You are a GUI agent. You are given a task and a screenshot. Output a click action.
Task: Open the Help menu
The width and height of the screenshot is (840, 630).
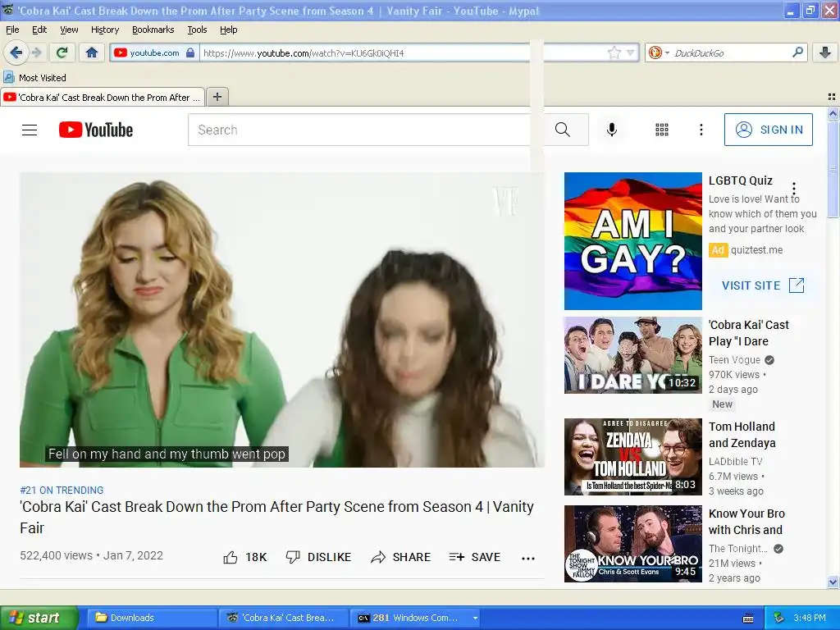point(229,30)
